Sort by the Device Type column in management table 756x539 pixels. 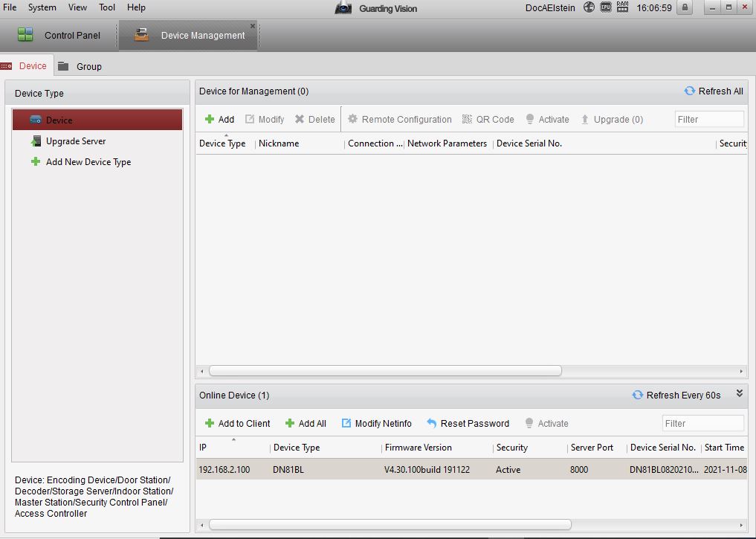coord(222,143)
